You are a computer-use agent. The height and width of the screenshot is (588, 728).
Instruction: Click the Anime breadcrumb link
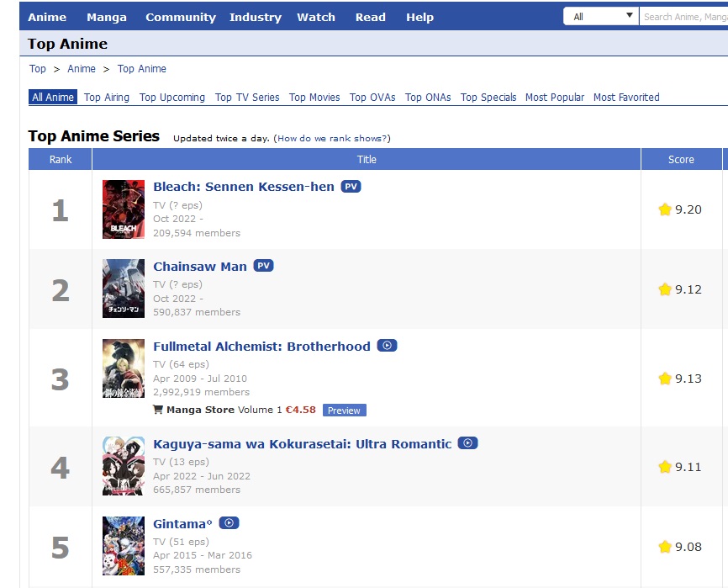(x=82, y=69)
